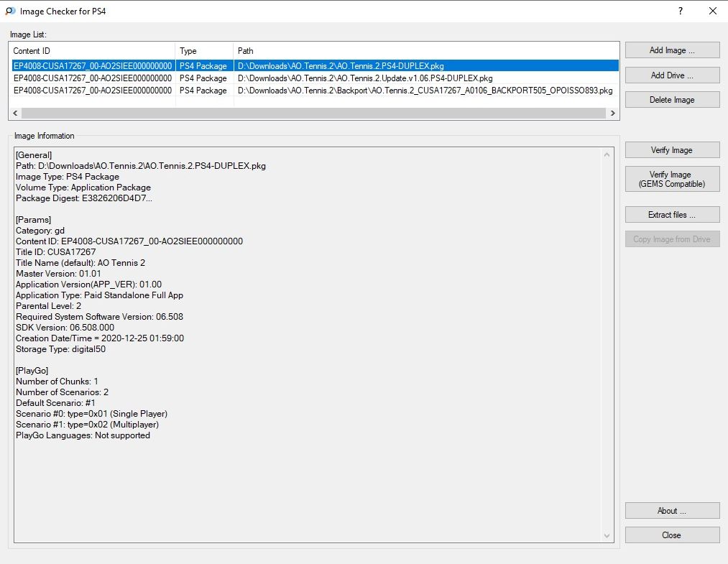Click the Number of Scenarios: 2 line
The height and width of the screenshot is (564, 728).
point(63,392)
